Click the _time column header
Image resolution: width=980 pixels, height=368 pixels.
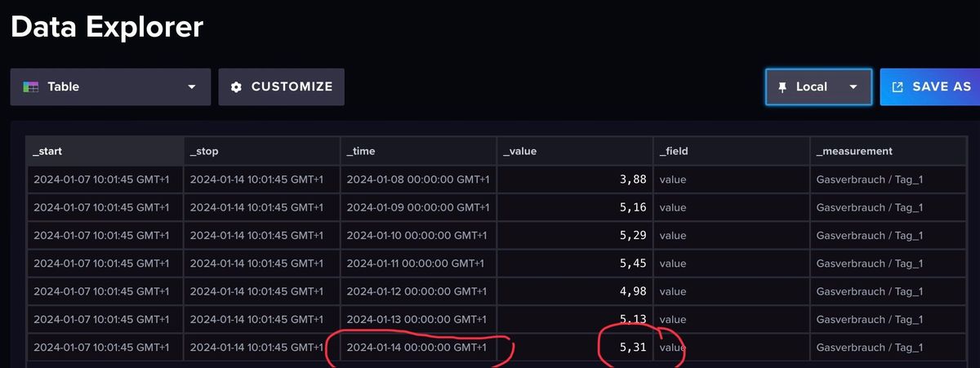point(361,151)
